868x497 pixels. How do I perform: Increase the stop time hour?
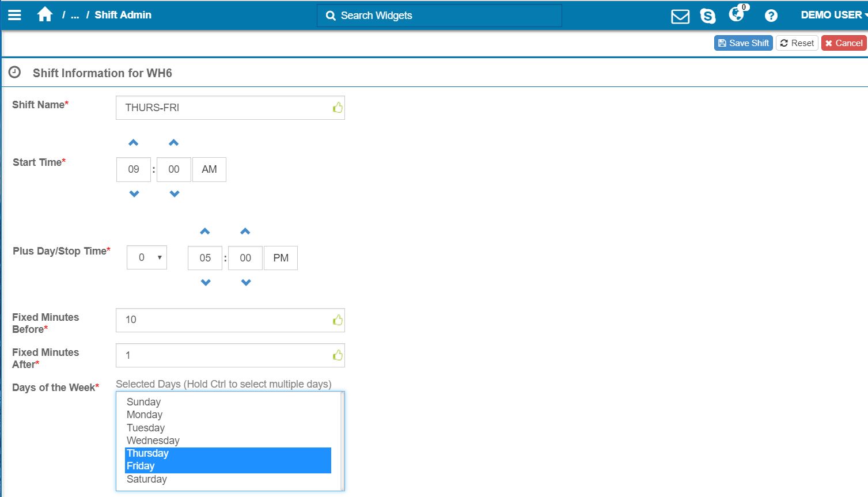pyautogui.click(x=205, y=232)
